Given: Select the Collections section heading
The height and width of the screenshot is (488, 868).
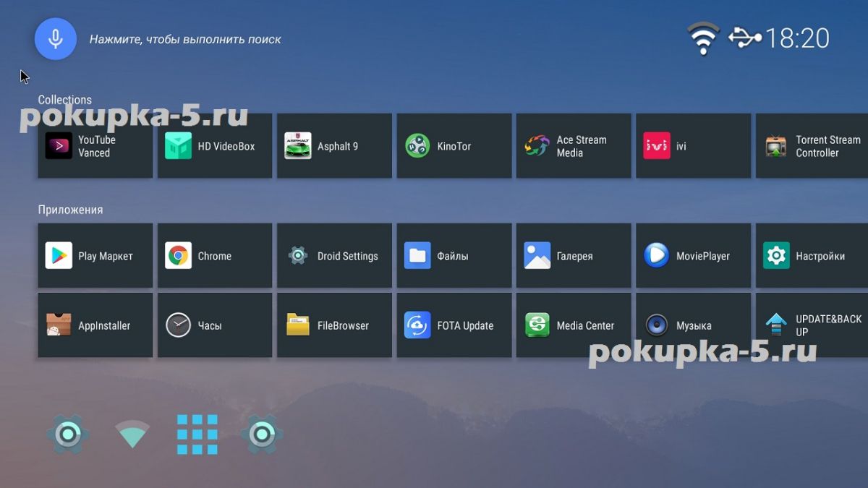Looking at the screenshot, I should [x=65, y=100].
